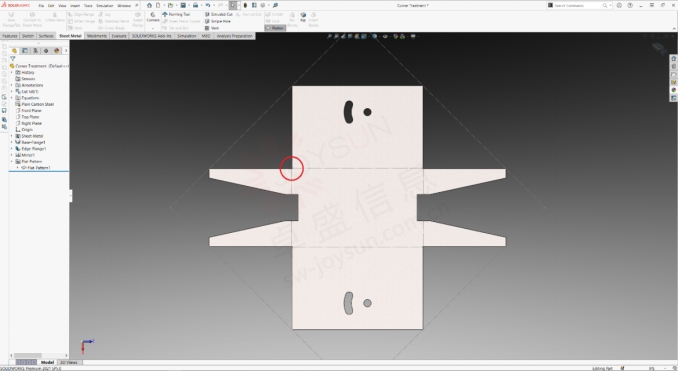Open a file using the Open folder icon
678x371 pixels.
click(170, 5)
